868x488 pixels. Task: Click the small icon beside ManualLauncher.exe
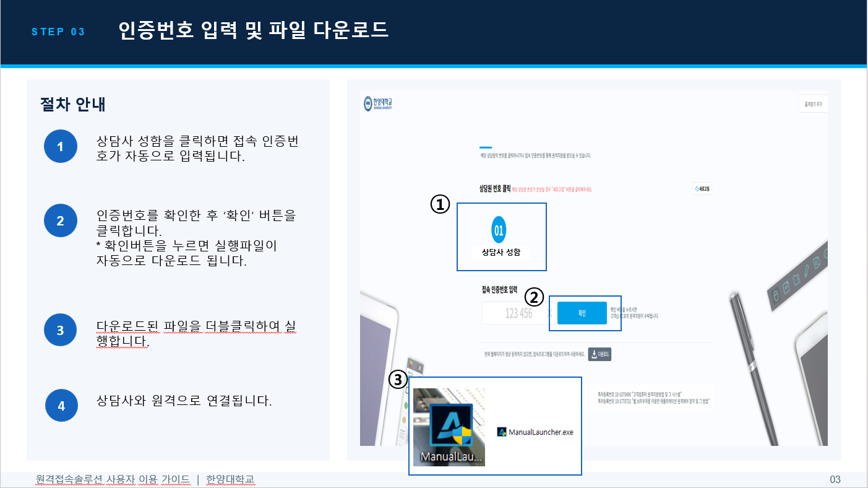(x=502, y=432)
